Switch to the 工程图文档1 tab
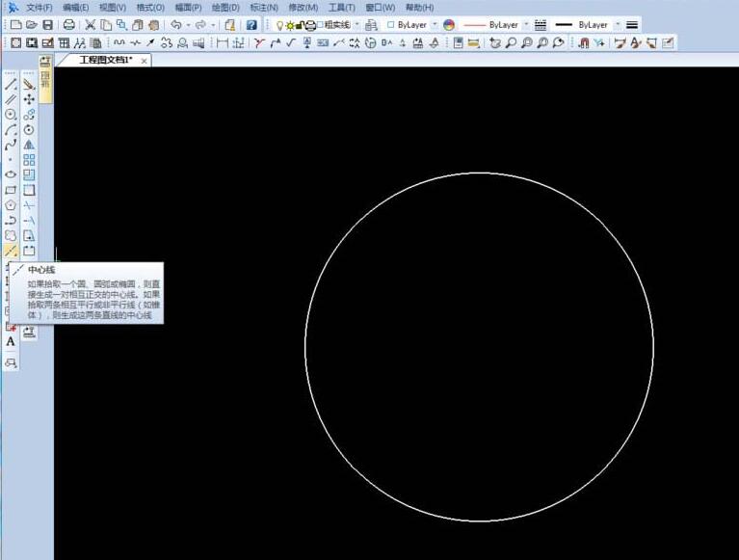The width and height of the screenshot is (739, 560). tap(106, 60)
